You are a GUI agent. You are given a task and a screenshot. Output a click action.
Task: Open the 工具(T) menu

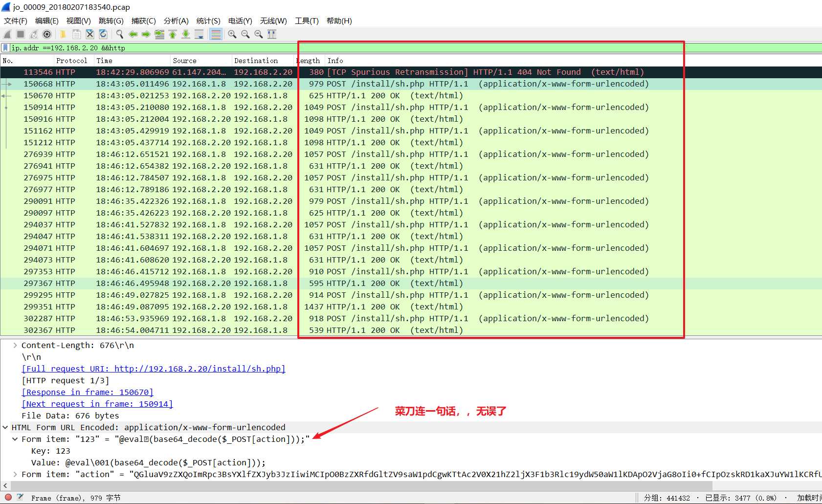coord(307,21)
